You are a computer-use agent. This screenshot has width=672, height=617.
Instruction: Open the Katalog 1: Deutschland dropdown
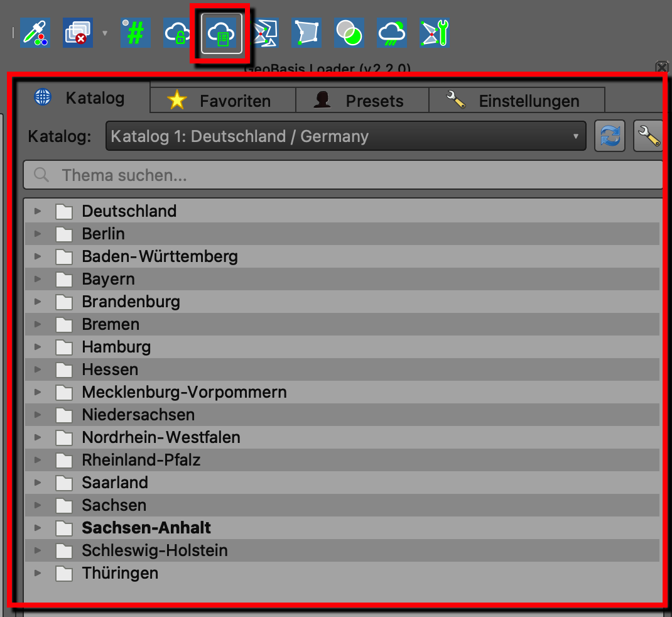click(x=346, y=136)
